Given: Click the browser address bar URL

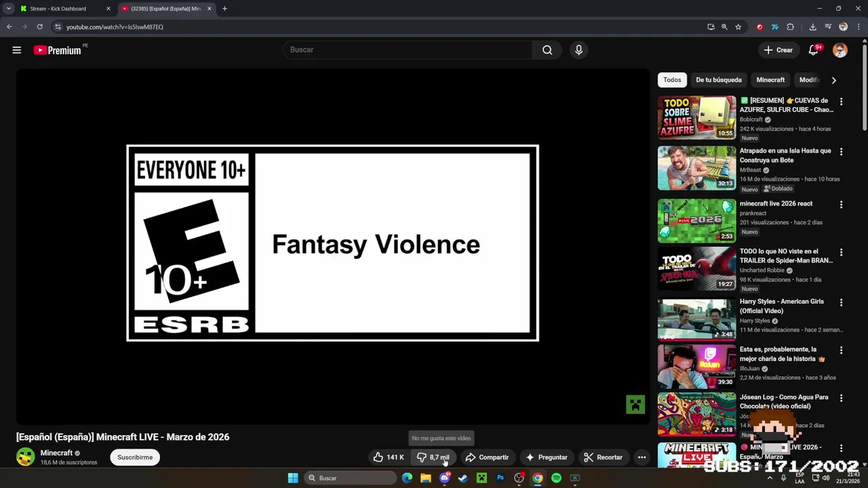Looking at the screenshot, I should pos(115,27).
